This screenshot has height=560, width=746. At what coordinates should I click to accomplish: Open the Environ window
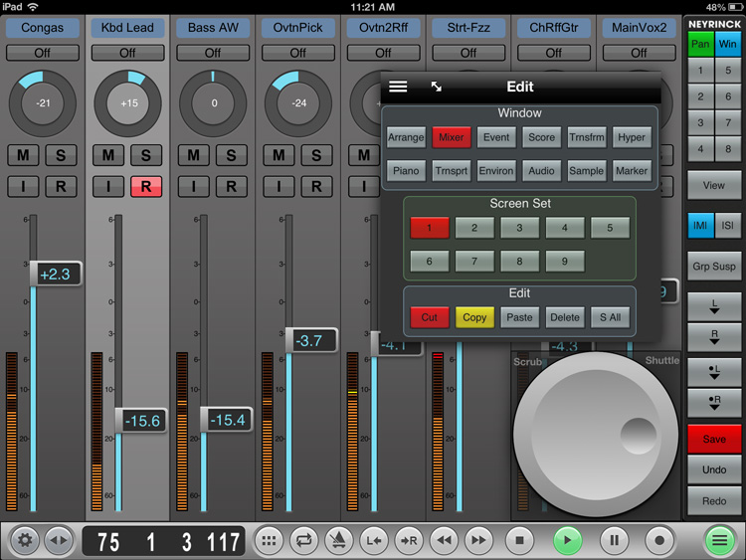pos(496,171)
